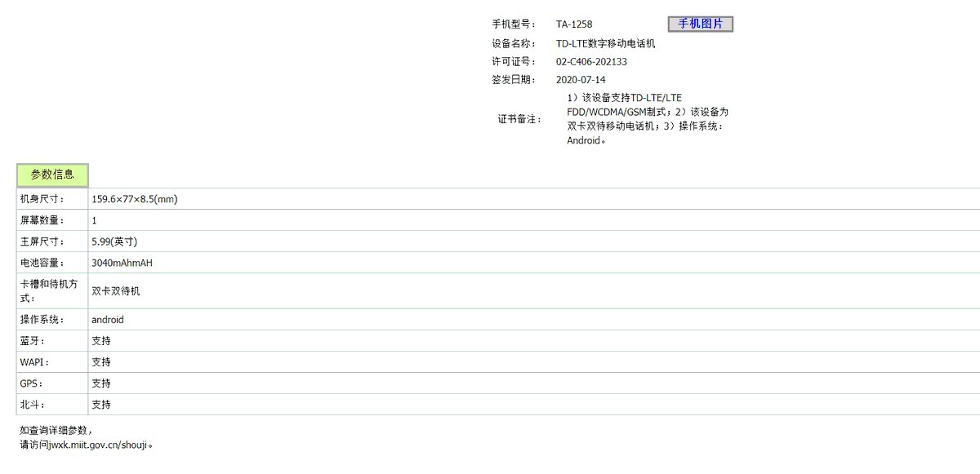Viewport: 980px width, 474px height.
Task: Click the GPS row label
Action: pyautogui.click(x=32, y=383)
